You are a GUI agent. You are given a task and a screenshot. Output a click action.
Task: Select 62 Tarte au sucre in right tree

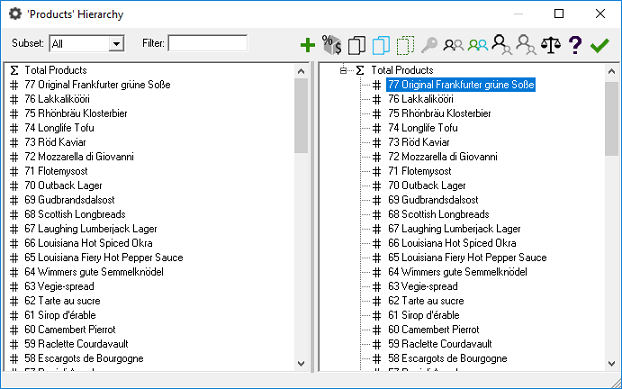[x=426, y=301]
